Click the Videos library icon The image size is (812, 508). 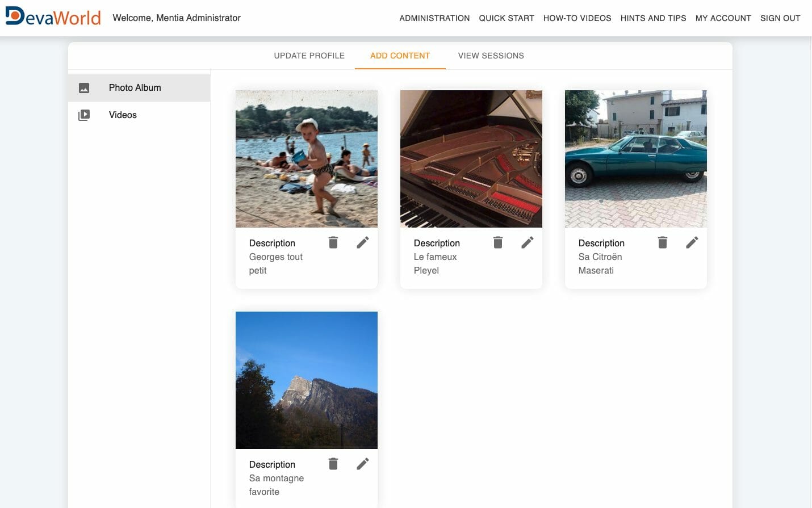pyautogui.click(x=84, y=115)
